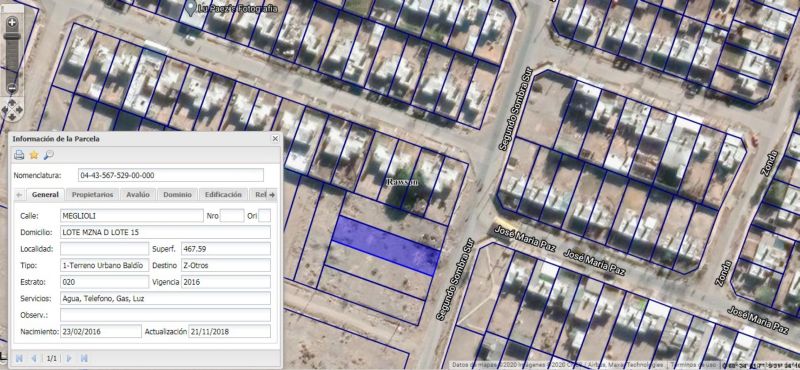Click the Nomenclatura field

[x=171, y=175]
